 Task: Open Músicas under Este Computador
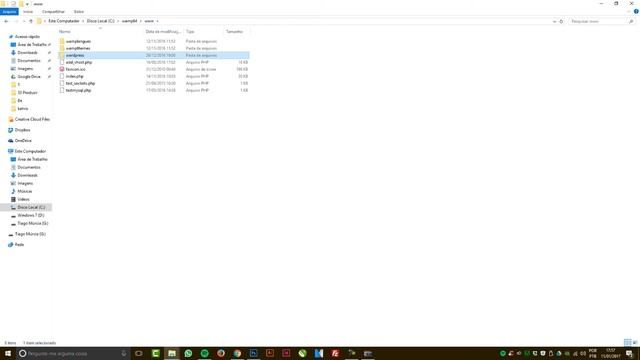click(x=24, y=191)
